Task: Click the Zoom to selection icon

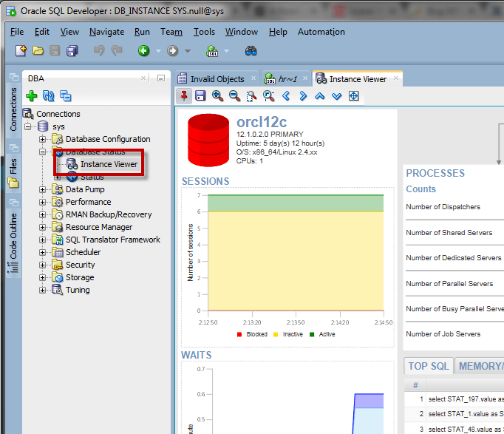Action: (x=252, y=96)
